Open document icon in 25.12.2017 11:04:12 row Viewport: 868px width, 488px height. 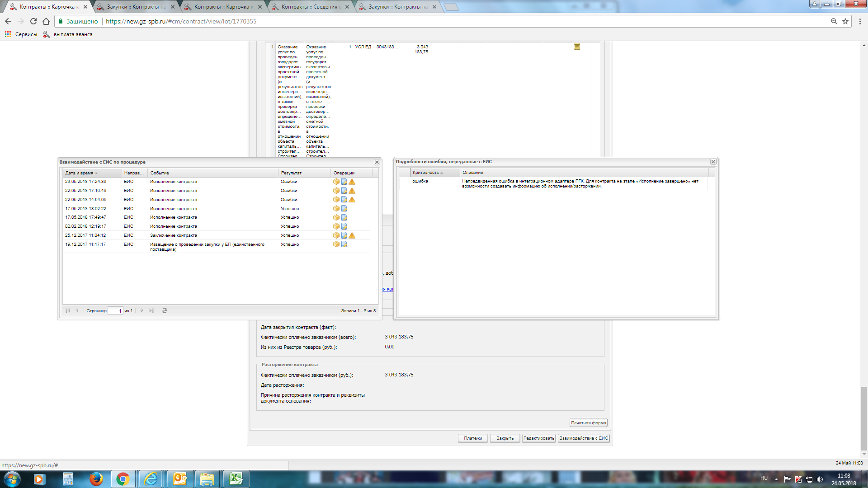coord(344,235)
